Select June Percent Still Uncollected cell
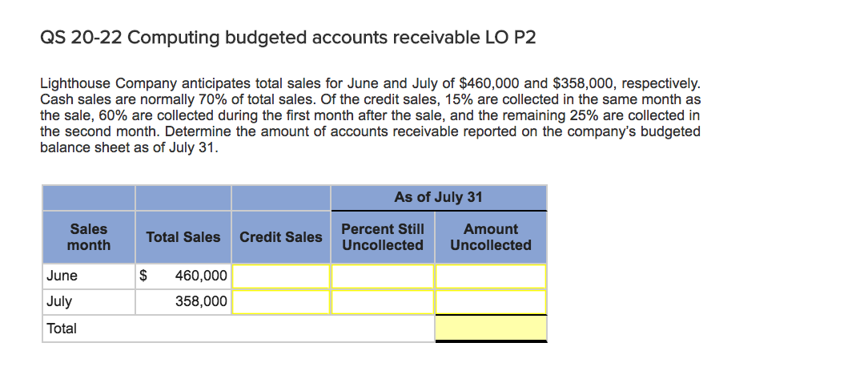 pyautogui.click(x=383, y=276)
